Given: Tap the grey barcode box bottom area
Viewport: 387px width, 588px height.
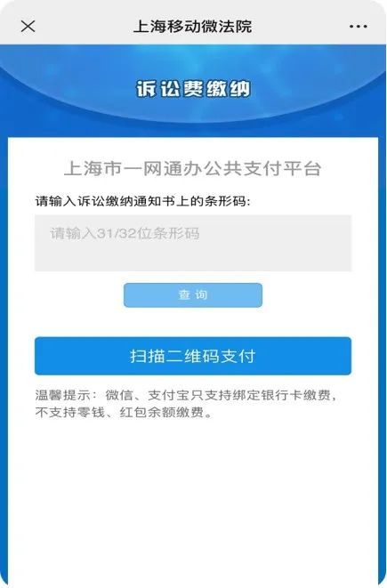Looking at the screenshot, I should 193,259.
